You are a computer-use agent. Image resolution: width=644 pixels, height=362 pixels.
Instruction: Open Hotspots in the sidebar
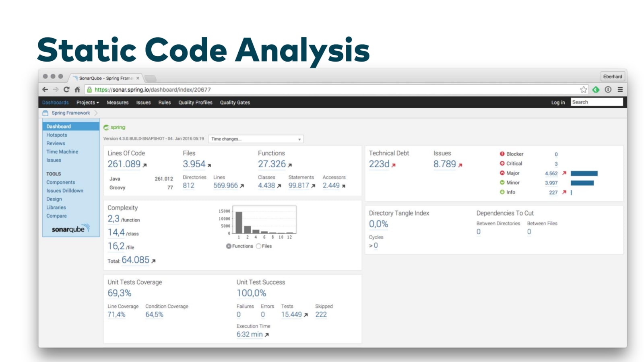click(57, 135)
